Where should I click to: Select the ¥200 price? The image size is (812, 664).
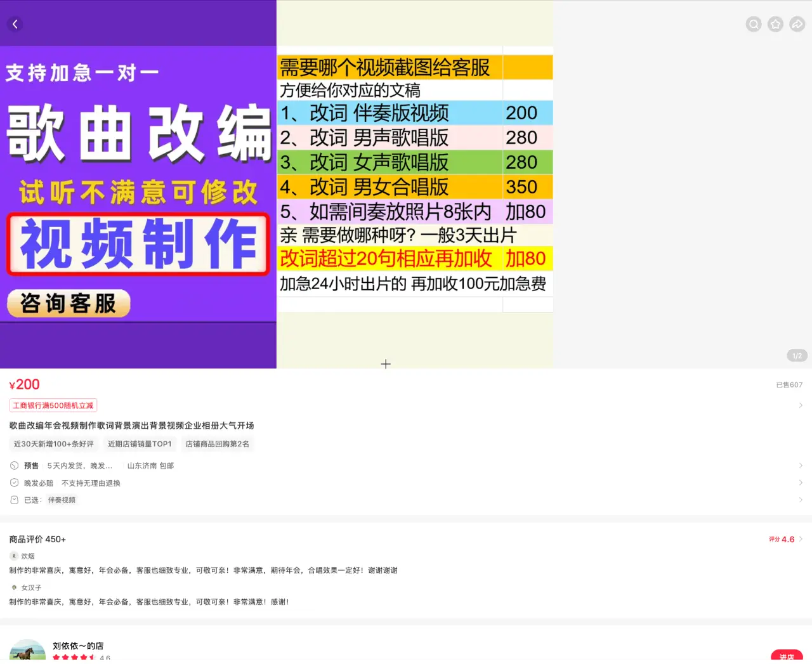[25, 384]
